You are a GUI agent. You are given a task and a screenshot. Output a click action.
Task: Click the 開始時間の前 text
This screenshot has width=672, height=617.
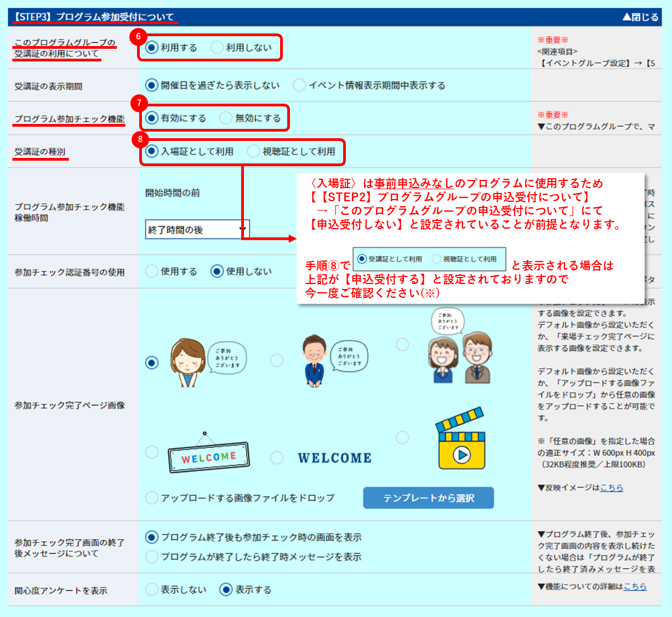click(x=173, y=193)
